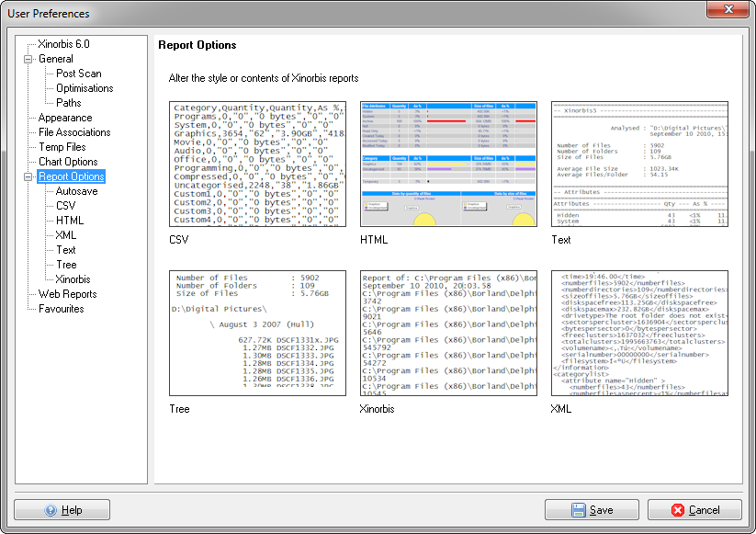Select Xinorbis 6.0 in the tree
The image size is (756, 534).
coord(63,44)
